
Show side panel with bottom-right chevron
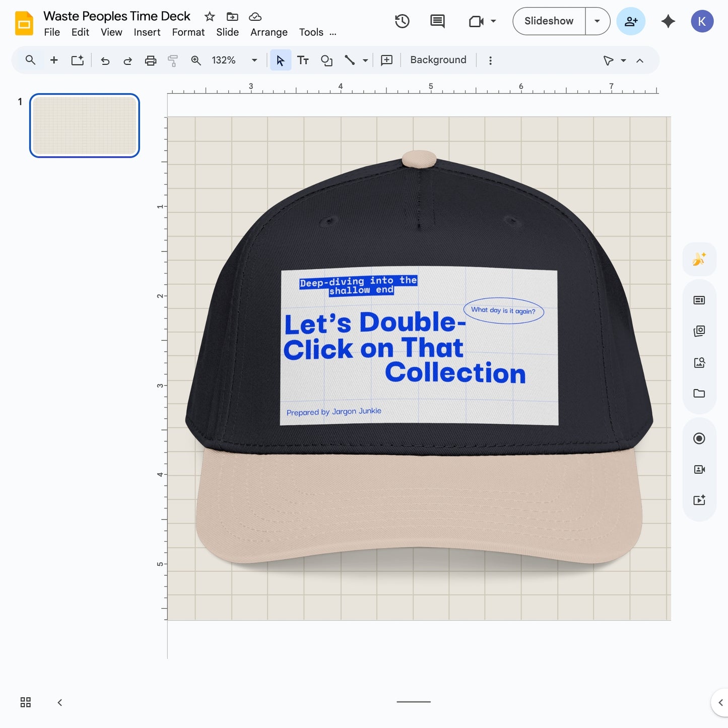(720, 702)
